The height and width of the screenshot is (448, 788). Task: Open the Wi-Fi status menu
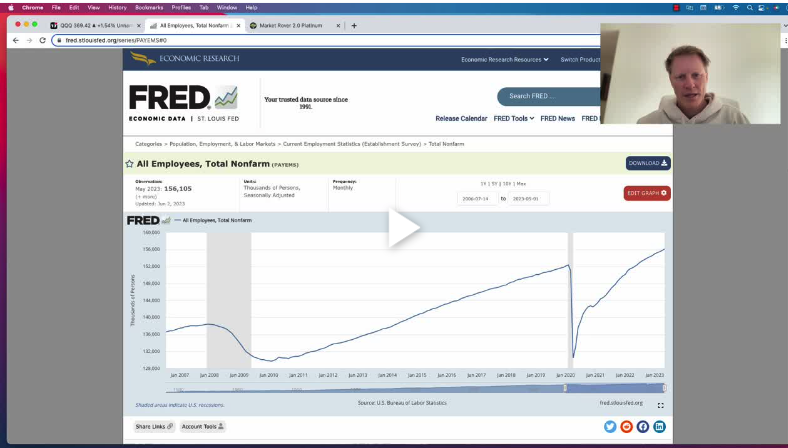(736, 8)
